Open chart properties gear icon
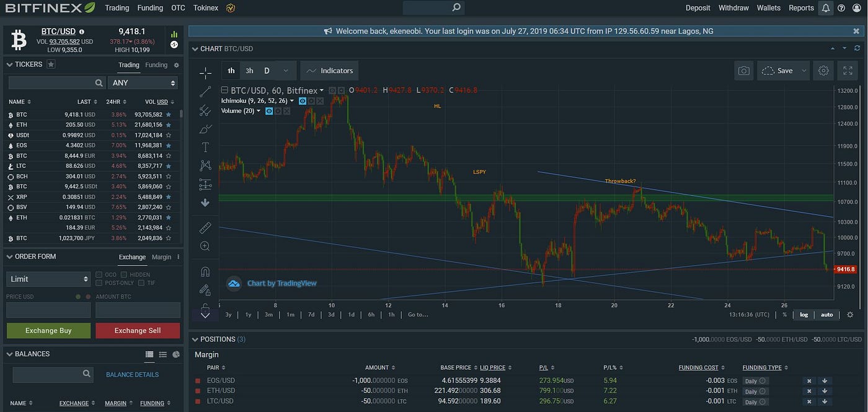 [823, 71]
